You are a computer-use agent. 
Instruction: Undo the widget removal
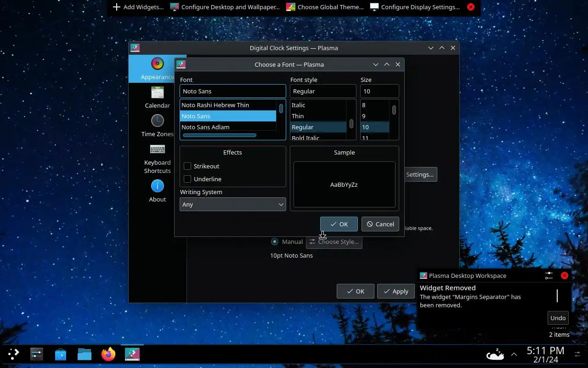pos(558,318)
